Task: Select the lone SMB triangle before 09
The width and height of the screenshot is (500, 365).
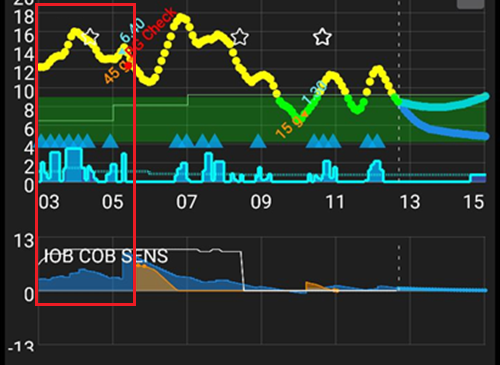Action: tap(258, 141)
